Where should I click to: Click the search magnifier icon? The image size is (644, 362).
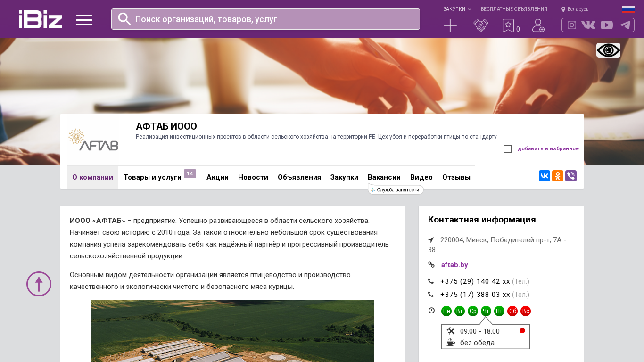[x=124, y=19]
